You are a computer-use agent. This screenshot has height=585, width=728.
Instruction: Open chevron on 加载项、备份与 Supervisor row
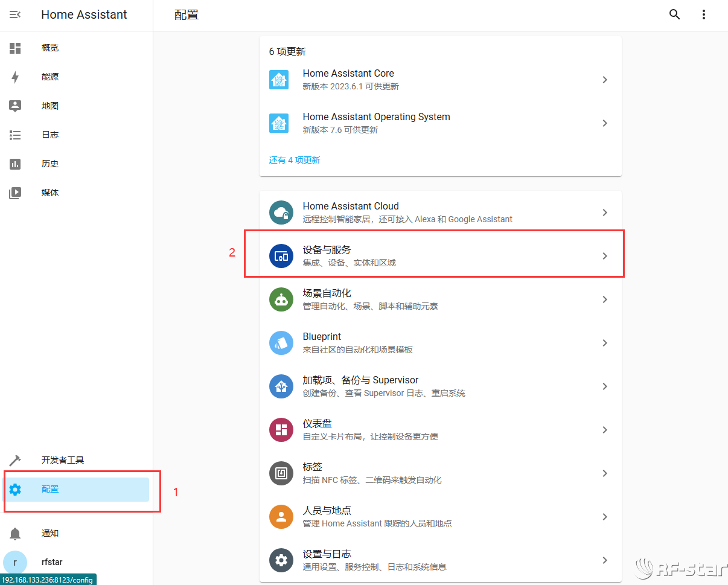[x=605, y=386]
